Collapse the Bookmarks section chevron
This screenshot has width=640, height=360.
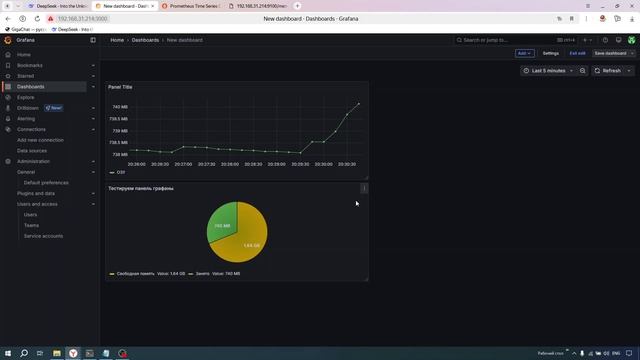(93, 65)
